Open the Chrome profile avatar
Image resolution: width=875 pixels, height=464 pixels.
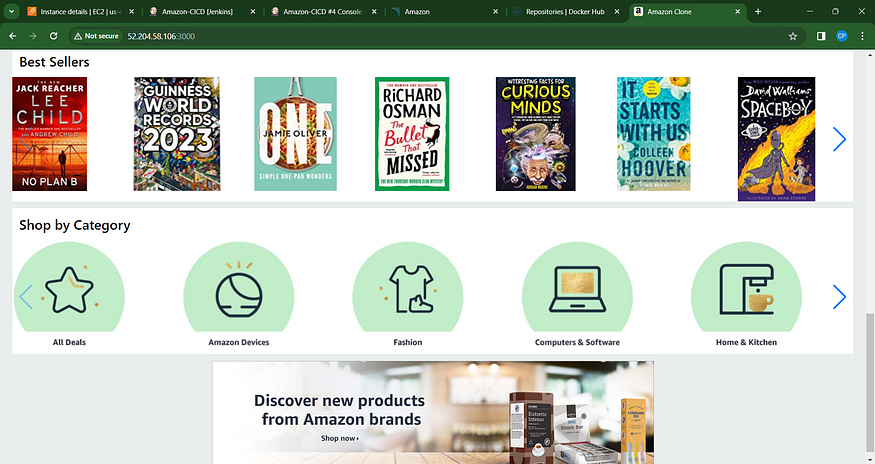842,36
